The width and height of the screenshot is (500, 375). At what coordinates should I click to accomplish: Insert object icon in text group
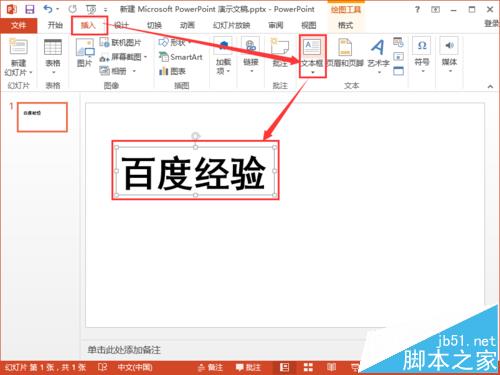398,71
